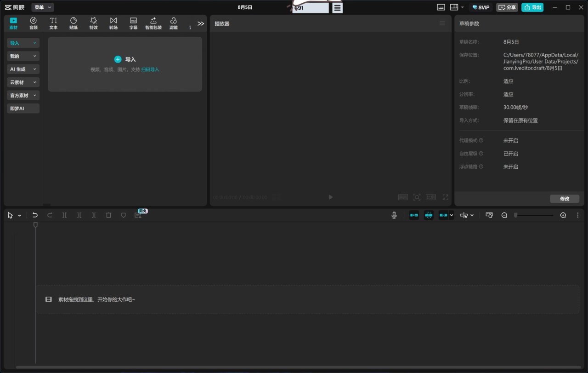The height and width of the screenshot is (373, 588).
Task: Open the 扫码导入 scan import link
Action: [150, 69]
